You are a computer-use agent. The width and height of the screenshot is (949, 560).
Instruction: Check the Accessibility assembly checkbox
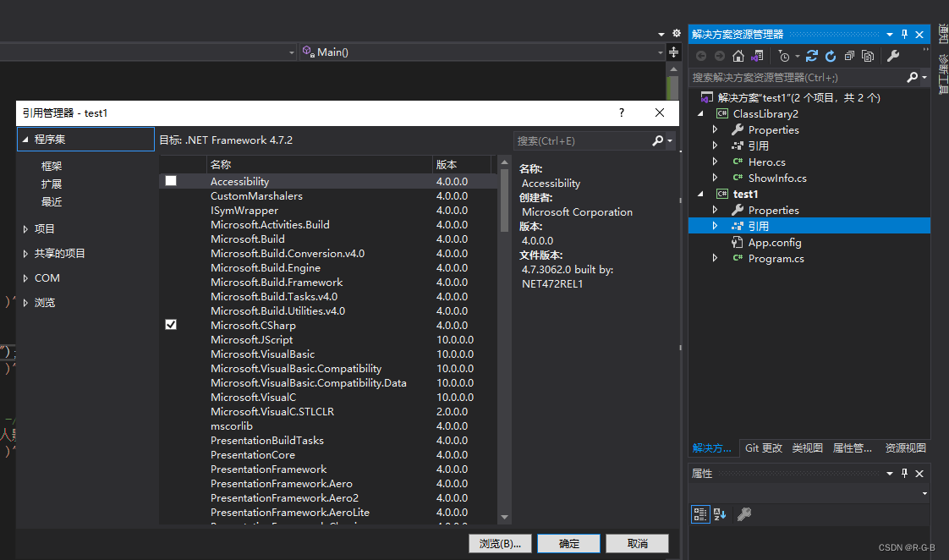click(x=171, y=181)
